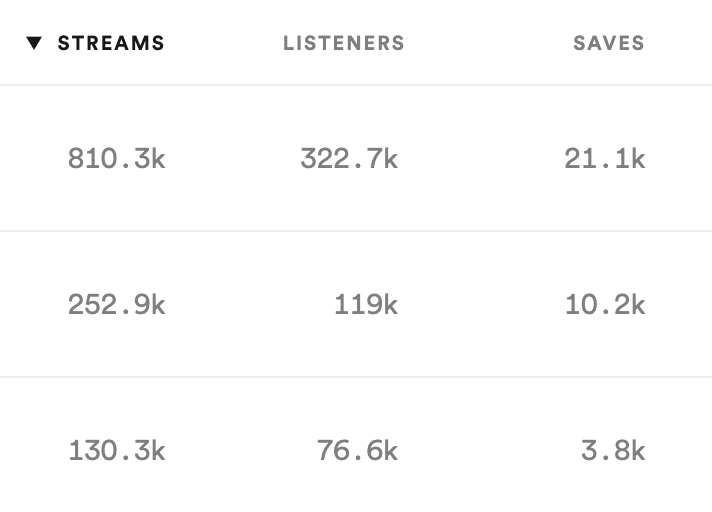Click the 3.8k saves figure
This screenshot has height=512, width=712.
613,451
